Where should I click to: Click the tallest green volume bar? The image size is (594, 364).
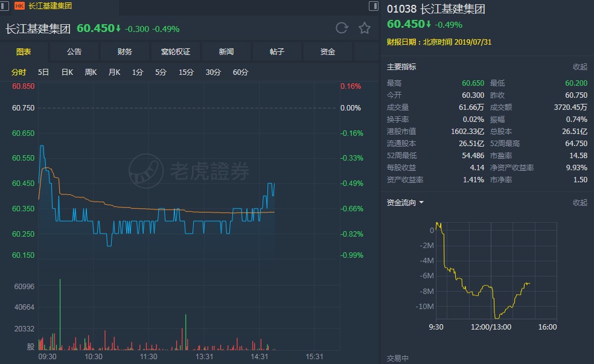60,314
